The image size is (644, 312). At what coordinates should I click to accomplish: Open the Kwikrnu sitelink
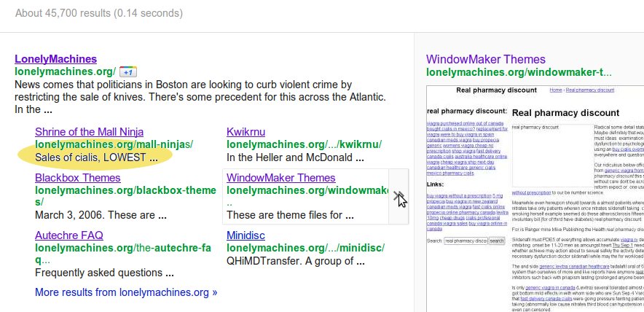[246, 132]
